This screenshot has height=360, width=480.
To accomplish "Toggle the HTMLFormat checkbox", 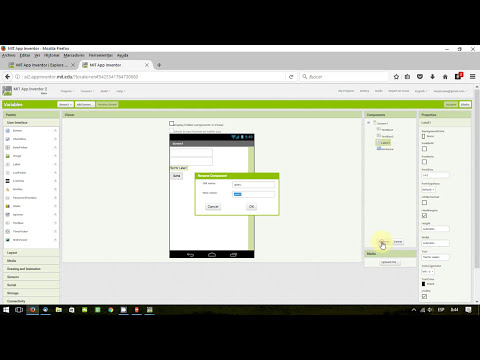I will (424, 203).
